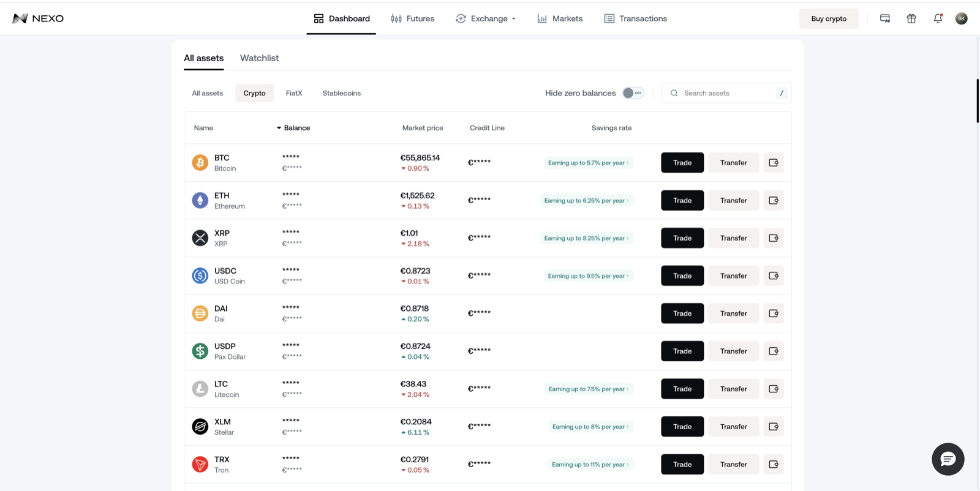Viewport: 980px width, 491px height.
Task: Trade XRP
Action: [x=682, y=238]
